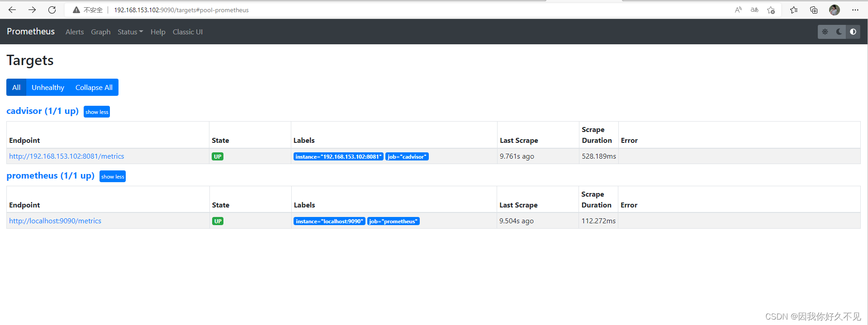Click the browser address bar URL
This screenshot has width=868, height=325.
click(x=181, y=10)
